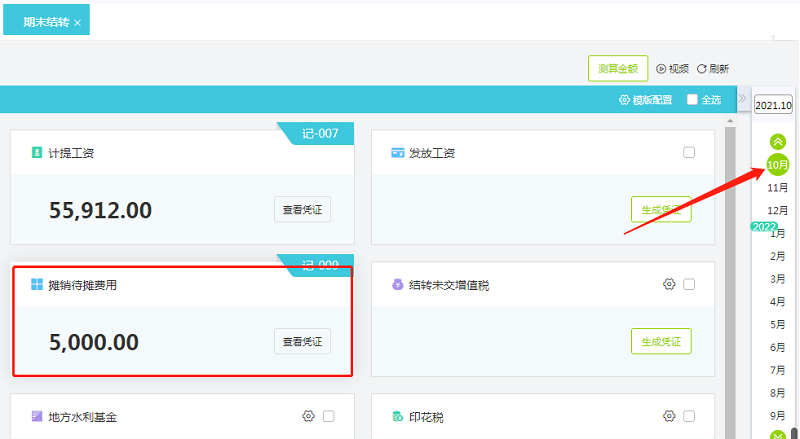The height and width of the screenshot is (439, 800).
Task: Open 模板配置 template settings
Action: (x=646, y=100)
